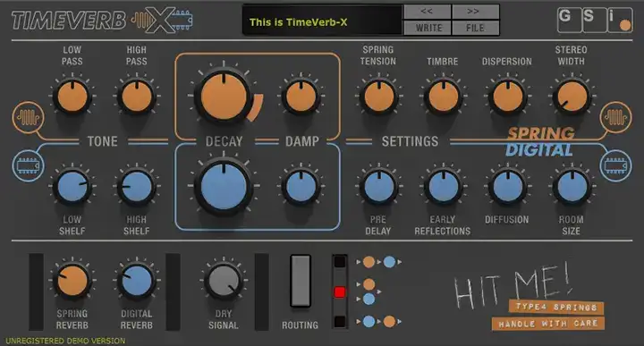Click the HIGH SHELF knob
This screenshot has height=346, width=644.
[137, 187]
